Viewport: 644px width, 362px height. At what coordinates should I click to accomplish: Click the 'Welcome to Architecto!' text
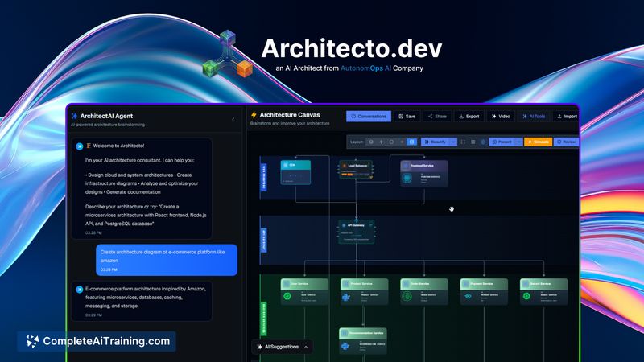(118, 146)
